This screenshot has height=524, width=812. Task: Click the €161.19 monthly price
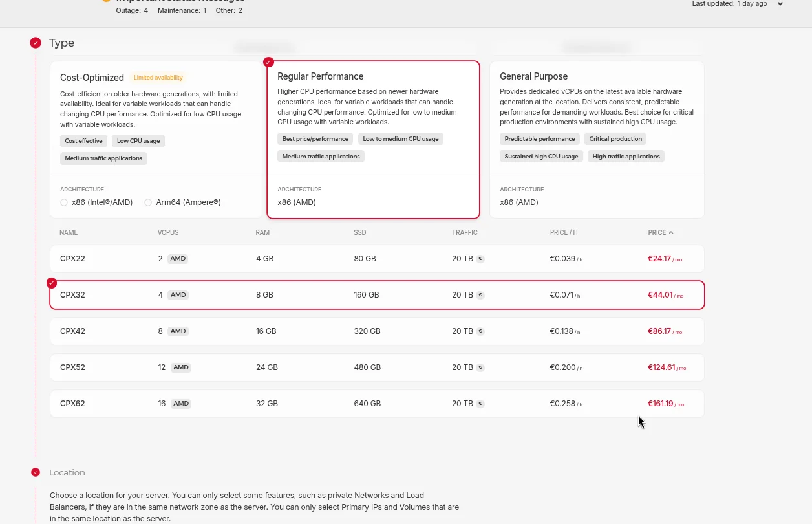(x=666, y=404)
